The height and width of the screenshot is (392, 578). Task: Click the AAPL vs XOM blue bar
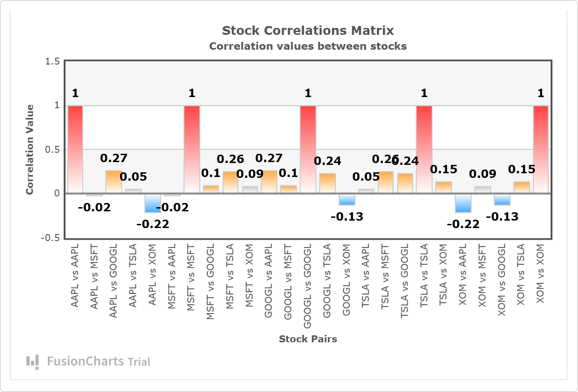pyautogui.click(x=153, y=203)
